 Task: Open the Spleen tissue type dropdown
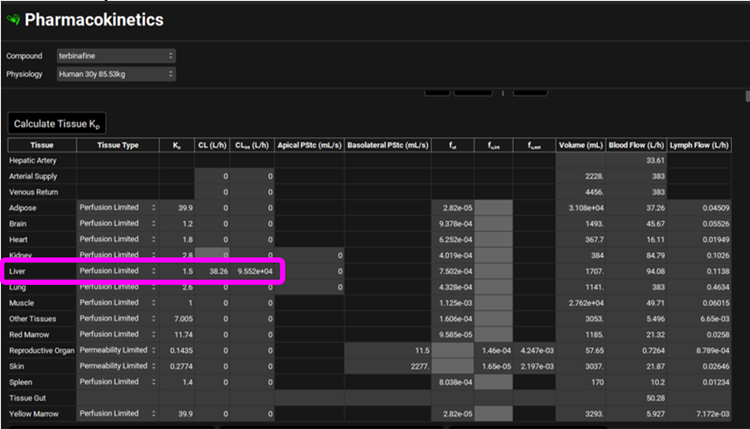point(118,382)
